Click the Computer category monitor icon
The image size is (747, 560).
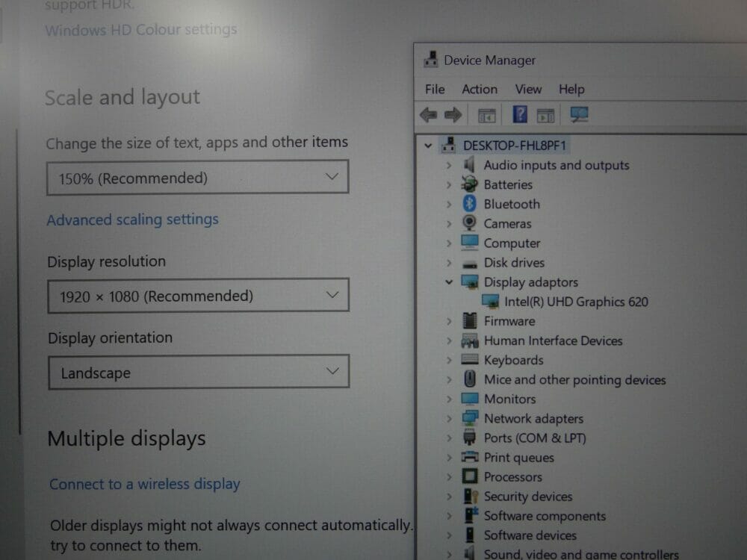click(469, 243)
